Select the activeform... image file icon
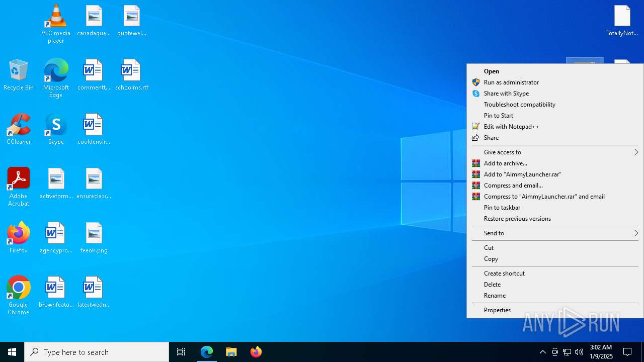The height and width of the screenshot is (362, 644). click(x=56, y=184)
